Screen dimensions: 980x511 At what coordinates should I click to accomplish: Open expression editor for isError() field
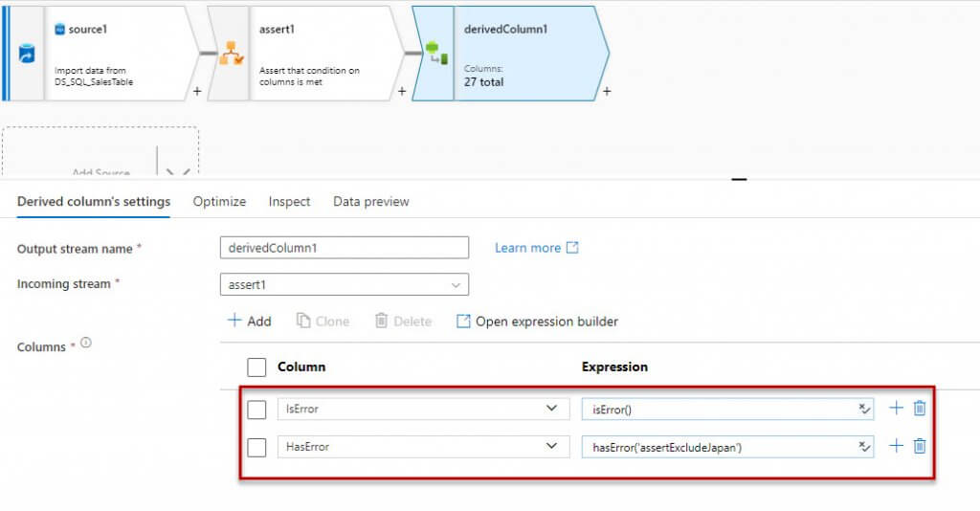pos(863,409)
